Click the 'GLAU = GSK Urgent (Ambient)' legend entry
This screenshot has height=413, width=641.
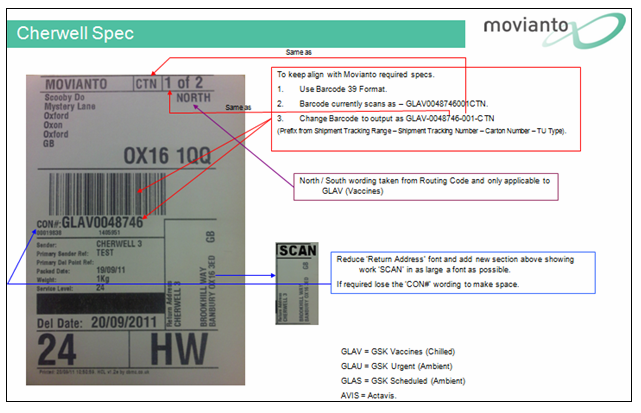point(397,366)
